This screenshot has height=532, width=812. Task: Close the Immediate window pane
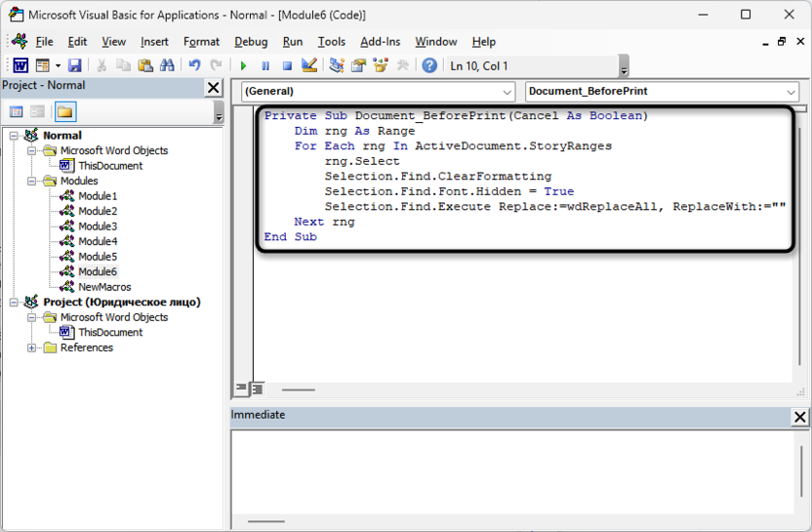(799, 417)
